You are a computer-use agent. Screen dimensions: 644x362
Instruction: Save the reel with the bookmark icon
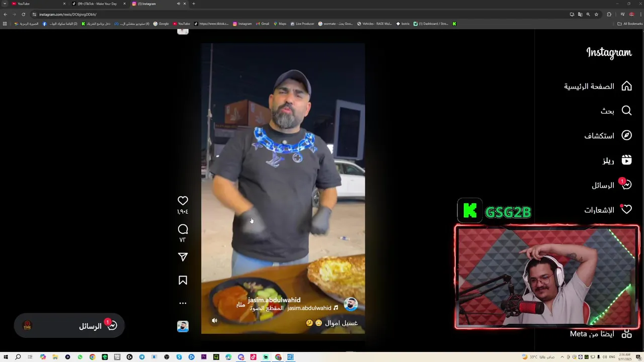(x=183, y=281)
